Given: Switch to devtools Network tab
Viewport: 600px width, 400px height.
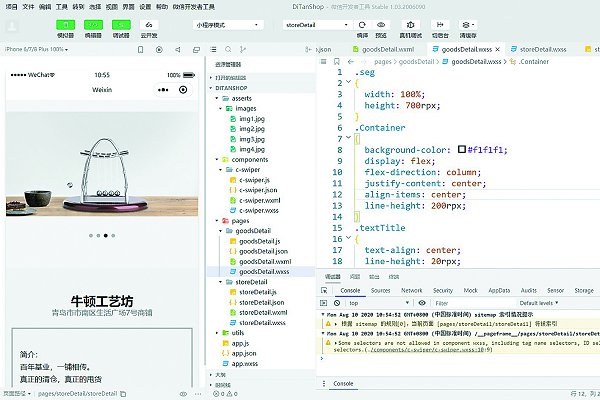Looking at the screenshot, I should 412,291.
